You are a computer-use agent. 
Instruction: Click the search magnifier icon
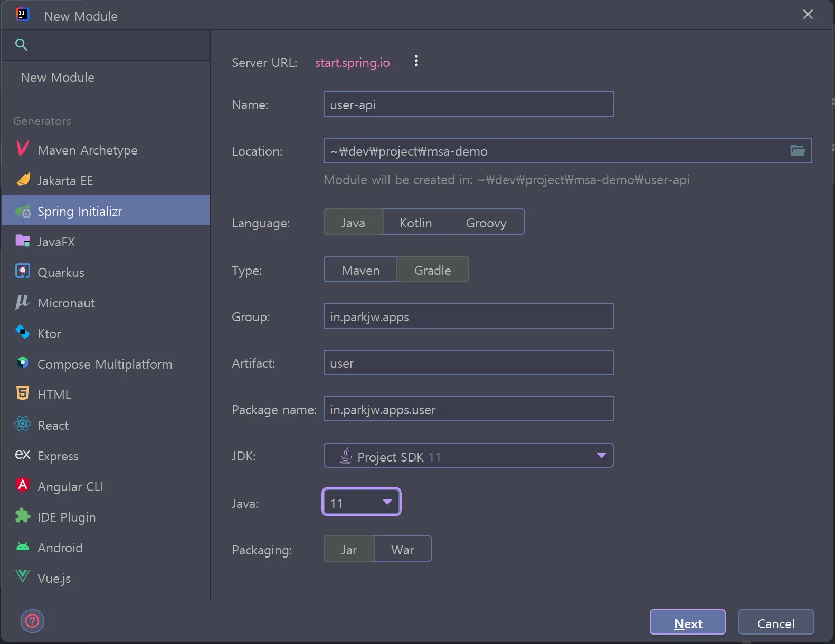pos(21,45)
